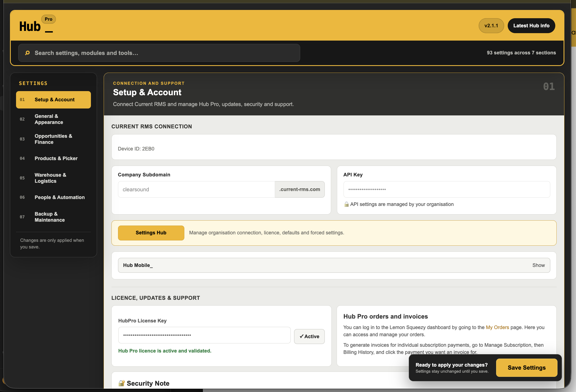Select People & Automation section
This screenshot has height=392, width=576.
tap(53, 197)
